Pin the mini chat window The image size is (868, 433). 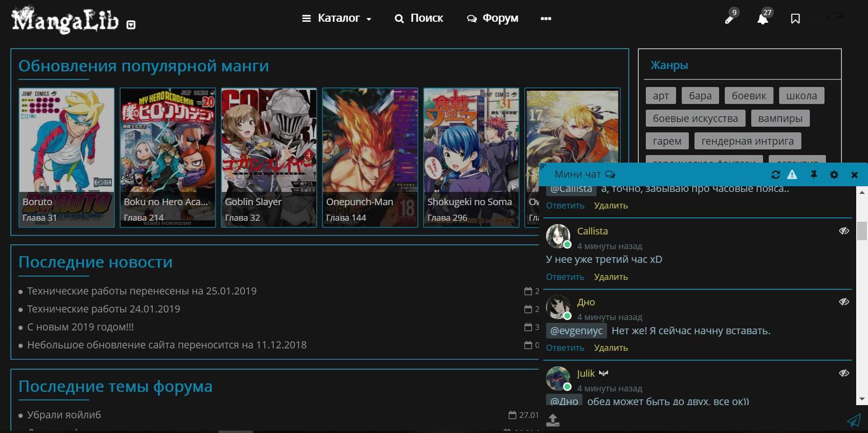[814, 174]
